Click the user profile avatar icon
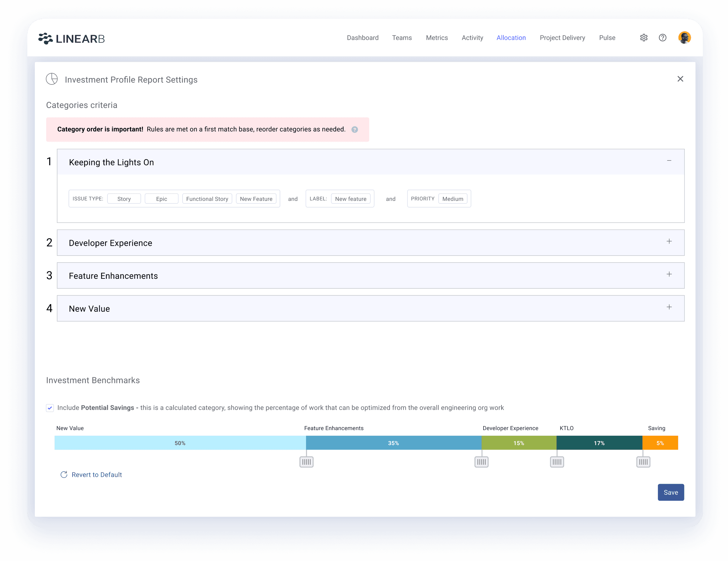This screenshot has height=561, width=728. tap(683, 38)
